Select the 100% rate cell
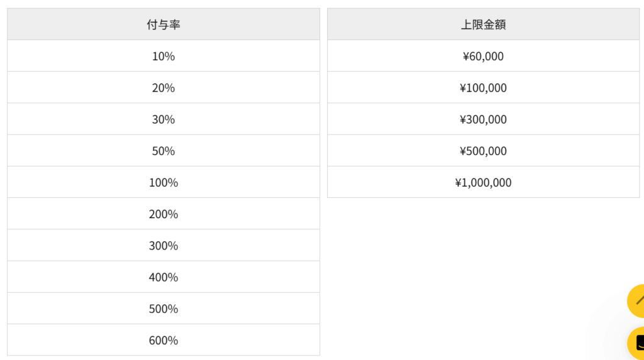The image size is (644, 360). (x=164, y=182)
